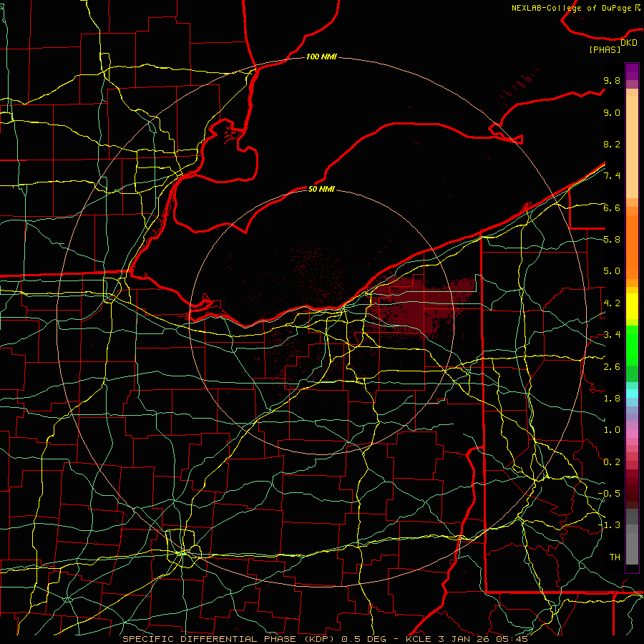The image size is (644, 644).
Task: Click the 7.4 value on the color scale
Action: 612,176
